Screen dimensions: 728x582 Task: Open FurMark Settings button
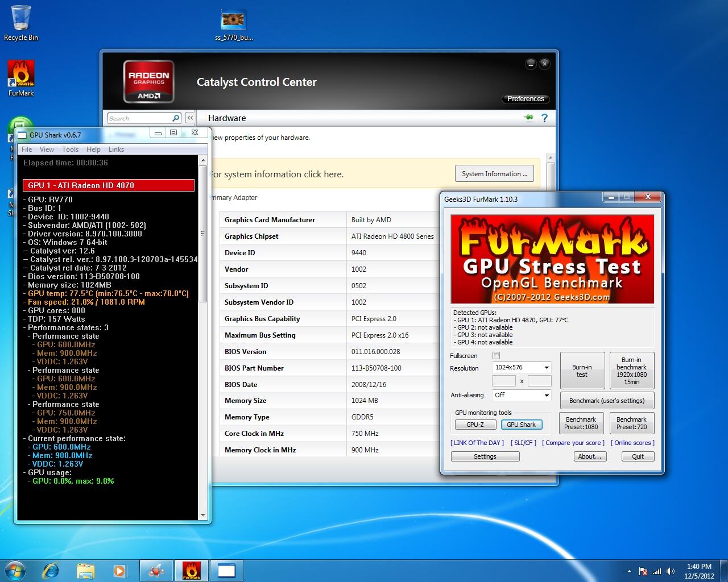[x=485, y=456]
